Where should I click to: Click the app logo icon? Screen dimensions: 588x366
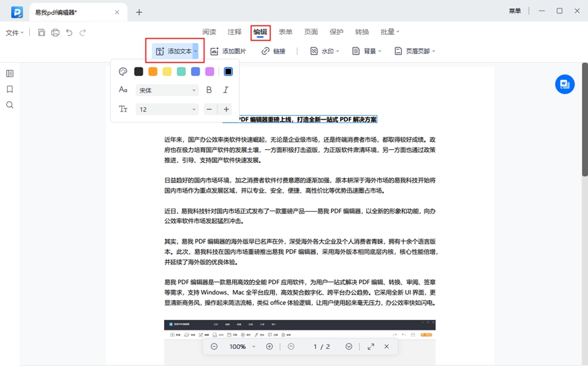click(17, 12)
